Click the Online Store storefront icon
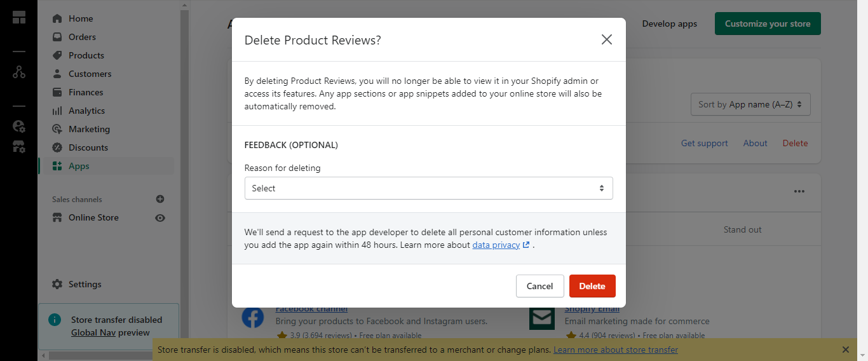Viewport: 868px width, 361px height. pos(57,217)
